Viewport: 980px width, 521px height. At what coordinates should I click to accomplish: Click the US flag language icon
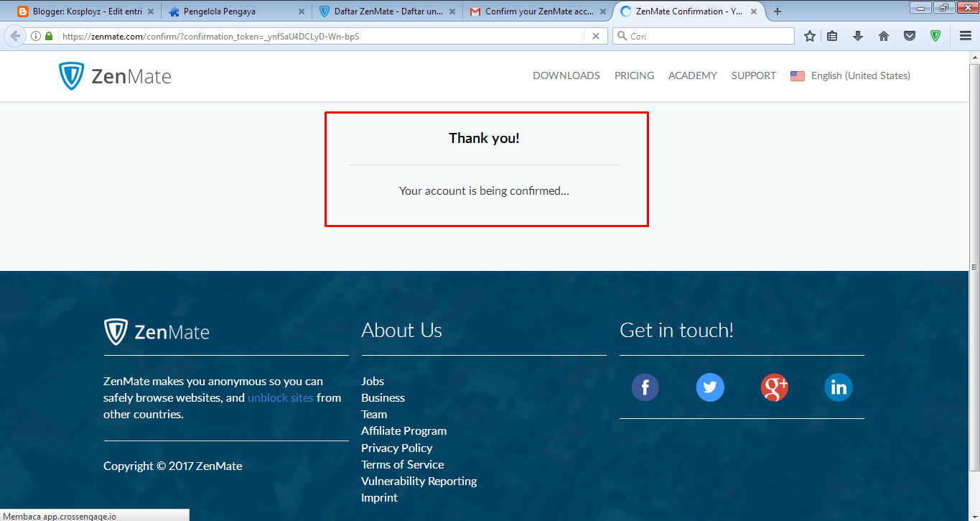(x=798, y=76)
